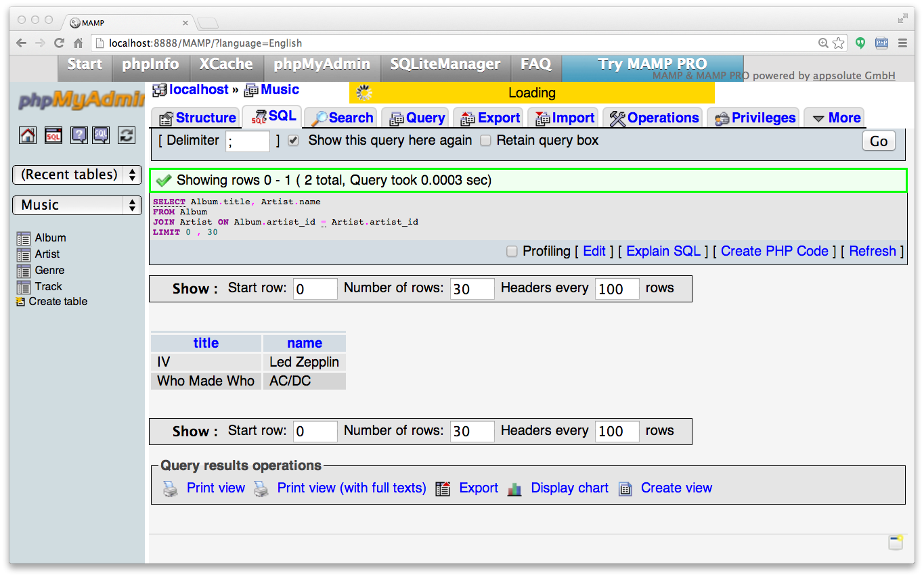Switch to the Structure tab
This screenshot has width=924, height=577.
197,118
